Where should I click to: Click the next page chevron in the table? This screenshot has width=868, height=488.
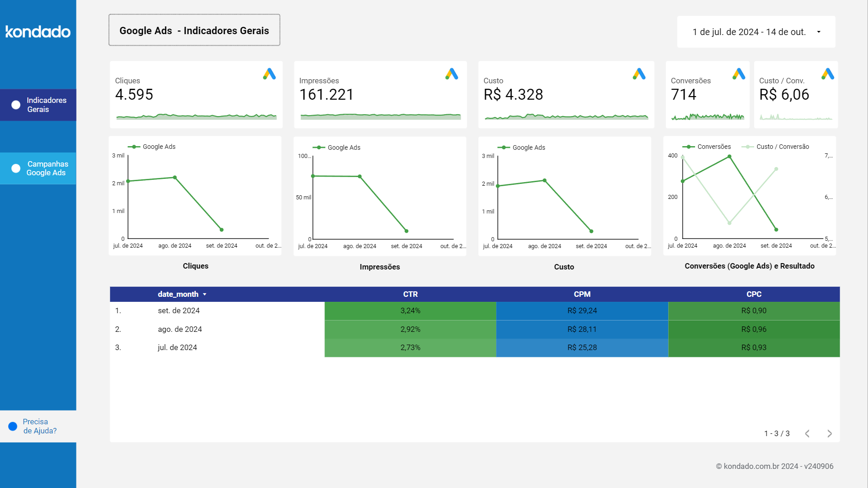829,433
